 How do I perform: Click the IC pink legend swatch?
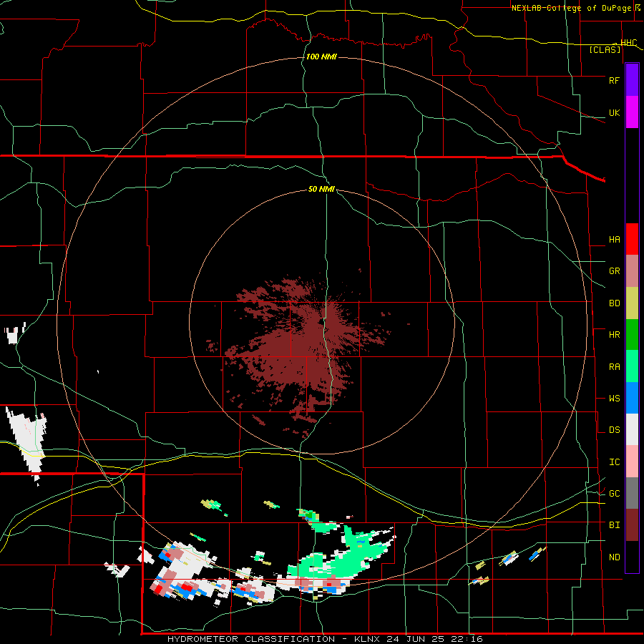coord(632,462)
